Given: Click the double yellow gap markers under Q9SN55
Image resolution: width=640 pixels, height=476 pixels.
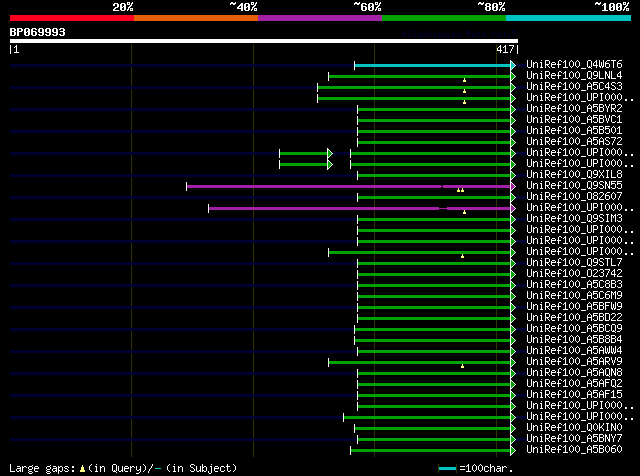Looking at the screenshot, I should (460, 190).
